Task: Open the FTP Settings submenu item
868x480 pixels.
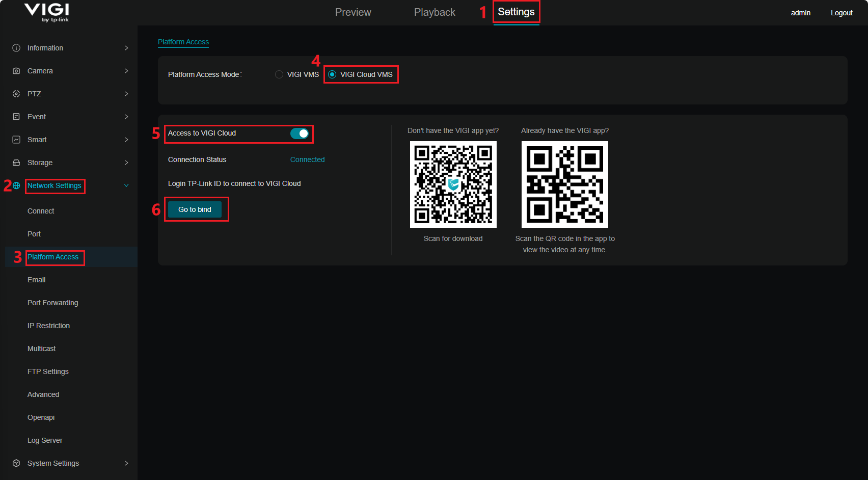Action: coord(48,371)
